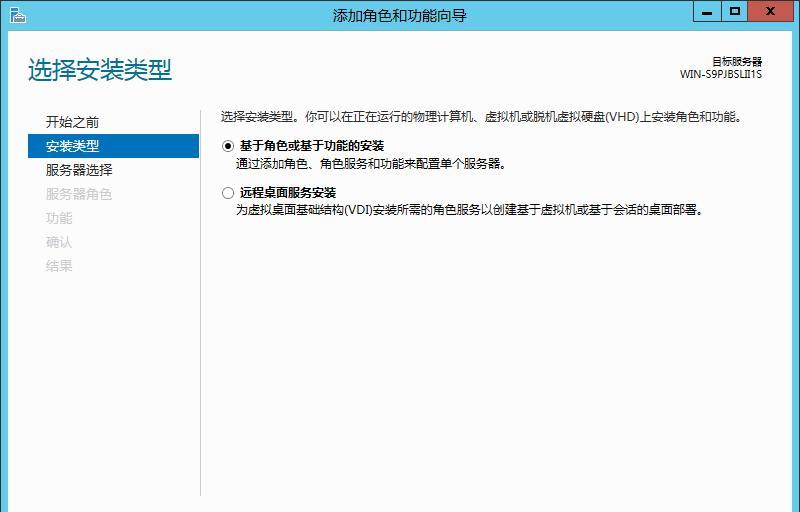This screenshot has height=512, width=800.
Task: Click the intro paragraph mentioning VHD
Action: (482, 117)
